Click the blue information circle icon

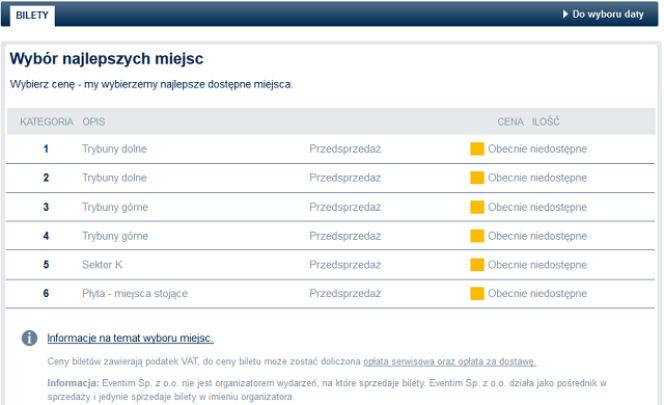point(29,338)
